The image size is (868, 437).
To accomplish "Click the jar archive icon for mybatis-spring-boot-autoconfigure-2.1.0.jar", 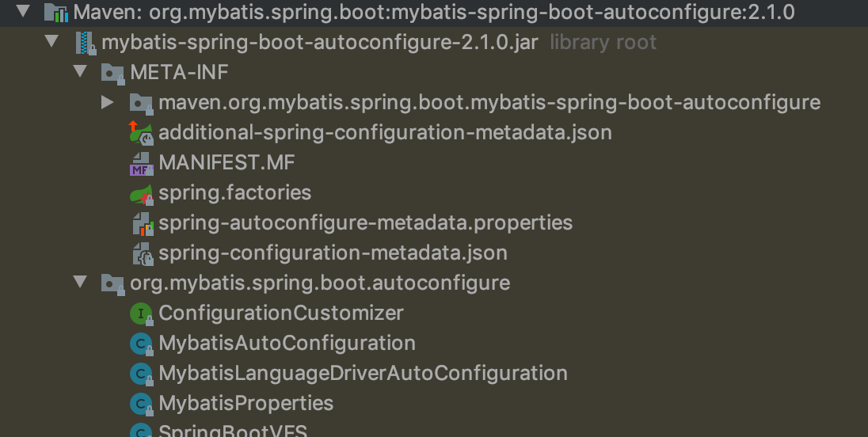I will [x=86, y=43].
